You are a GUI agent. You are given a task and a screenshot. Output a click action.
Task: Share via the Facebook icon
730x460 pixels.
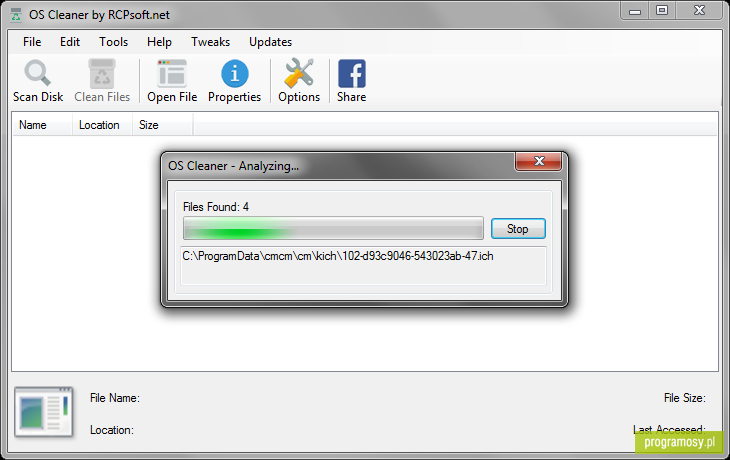click(x=351, y=73)
